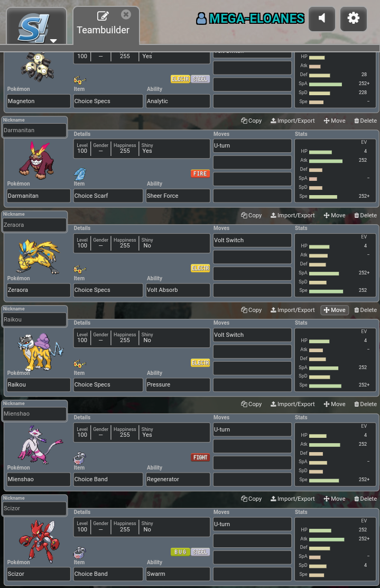Change Scizor's Swarm ability
Viewport: 380px width, 588px height.
coord(178,574)
